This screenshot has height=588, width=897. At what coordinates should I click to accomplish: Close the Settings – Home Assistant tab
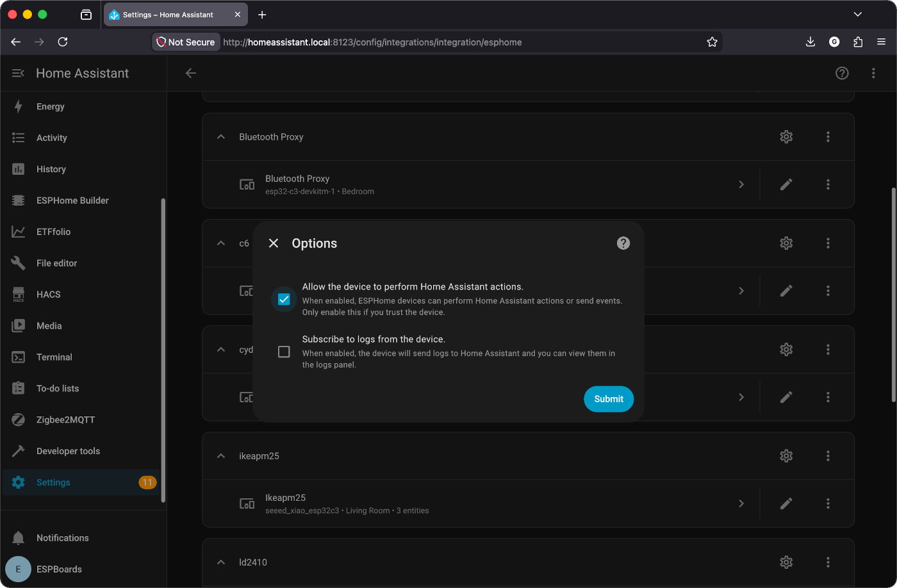(237, 15)
